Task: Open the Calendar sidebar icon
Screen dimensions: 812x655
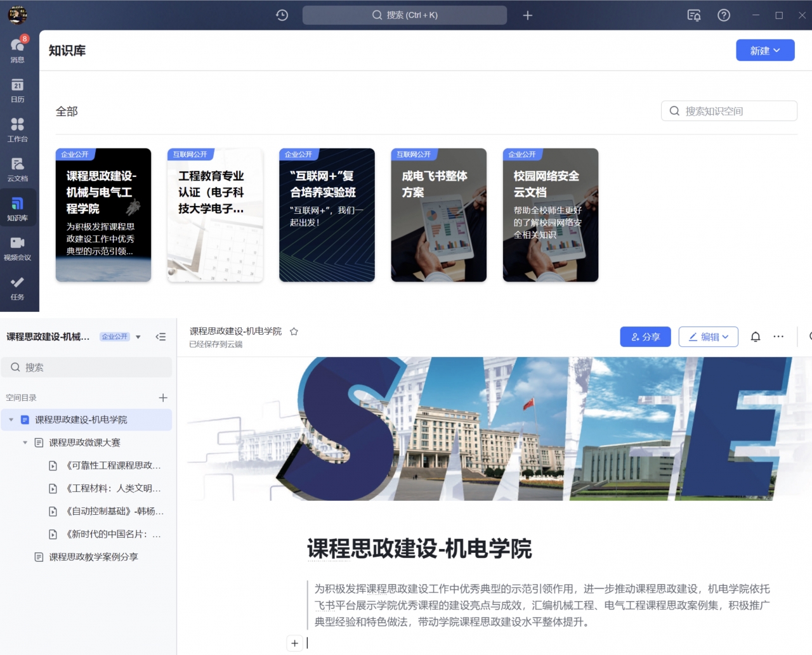Action: point(18,90)
